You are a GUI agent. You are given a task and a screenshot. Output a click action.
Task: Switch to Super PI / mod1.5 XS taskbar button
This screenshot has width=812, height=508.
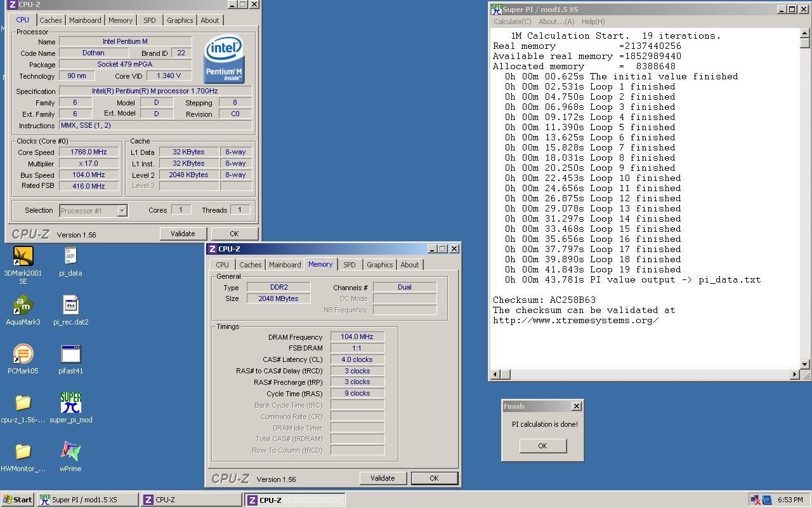[88, 500]
